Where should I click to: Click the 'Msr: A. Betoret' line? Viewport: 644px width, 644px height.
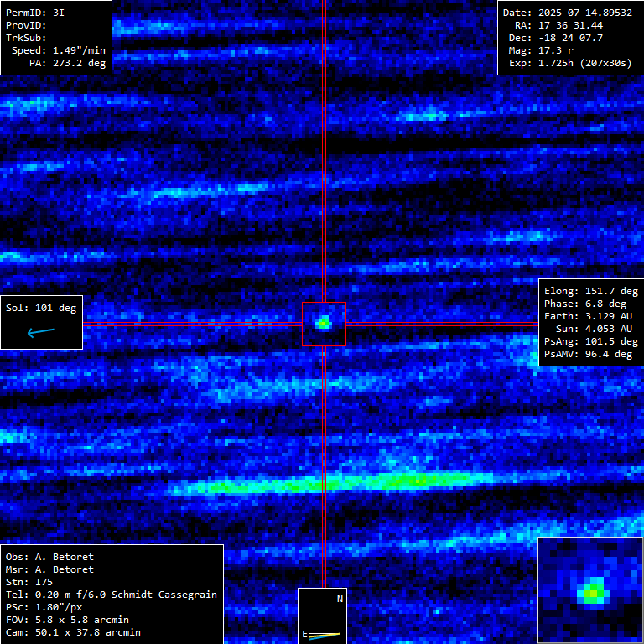pyautogui.click(x=49, y=569)
